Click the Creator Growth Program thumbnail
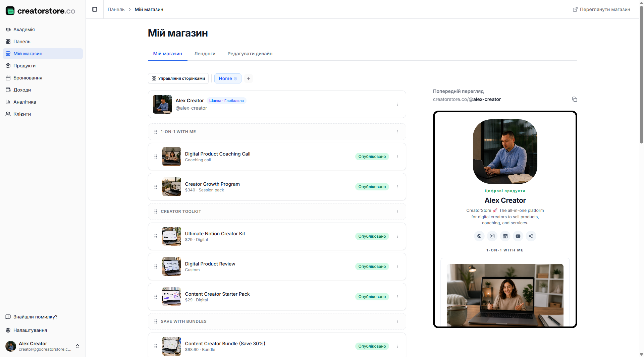This screenshot has height=357, width=644. point(171,187)
